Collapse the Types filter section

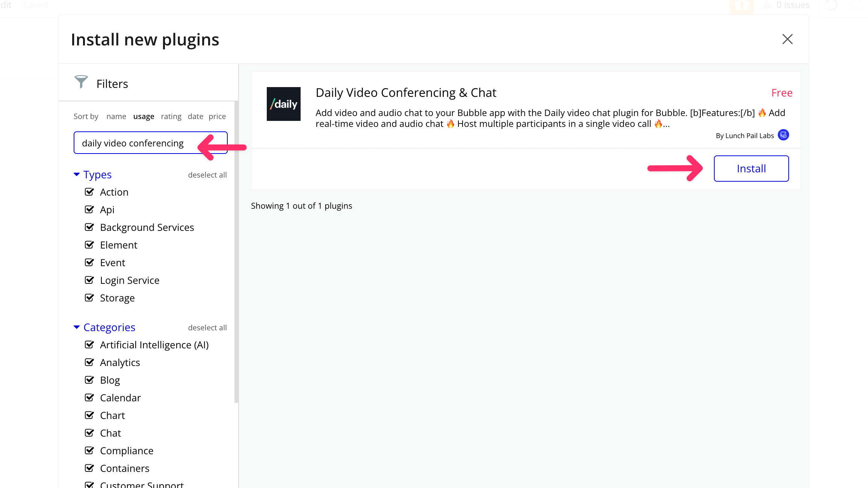[77, 175]
